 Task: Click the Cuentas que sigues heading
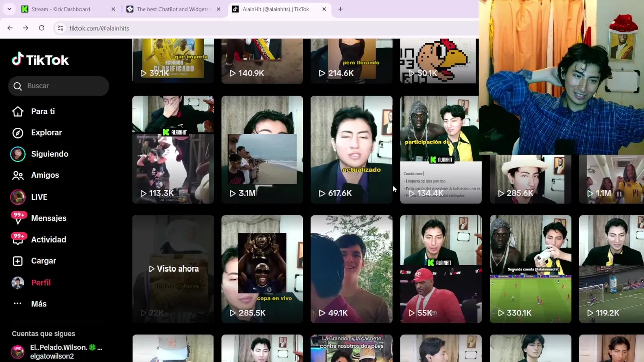[43, 334]
